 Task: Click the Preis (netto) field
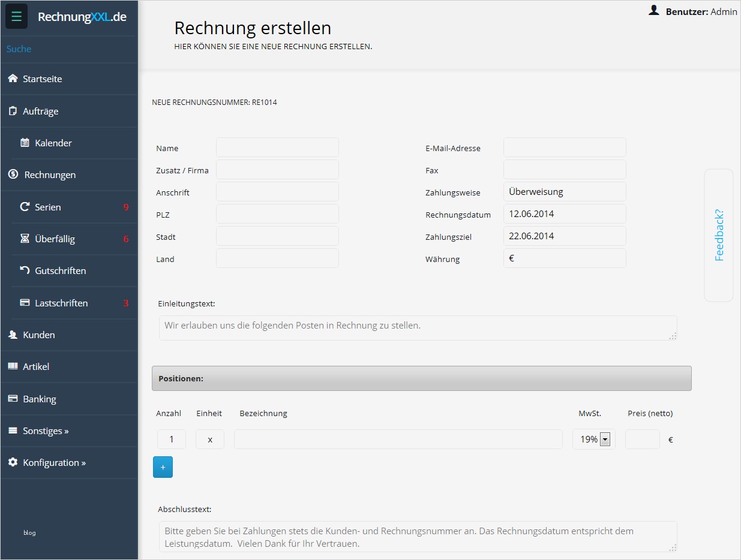pos(643,439)
